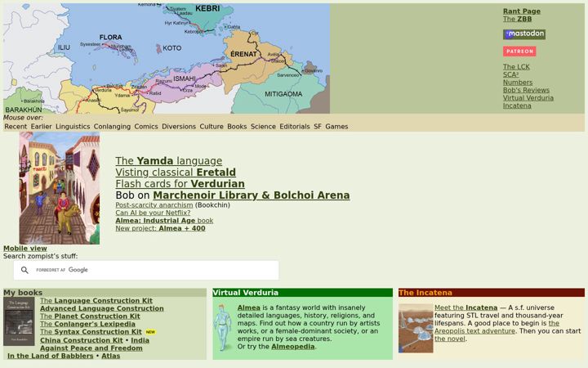The image size is (588, 368).
Task: Open Bob's Reviews link
Action: click(x=526, y=90)
